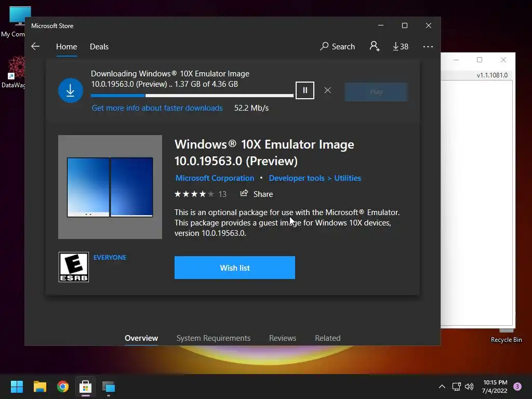532x399 pixels.
Task: Open the Developer tools category link
Action: point(297,178)
